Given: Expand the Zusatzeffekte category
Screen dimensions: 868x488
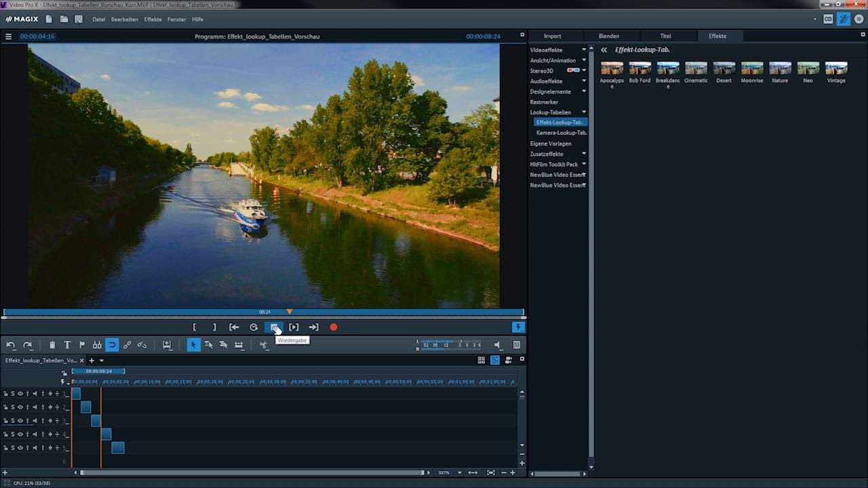Looking at the screenshot, I should 584,154.
